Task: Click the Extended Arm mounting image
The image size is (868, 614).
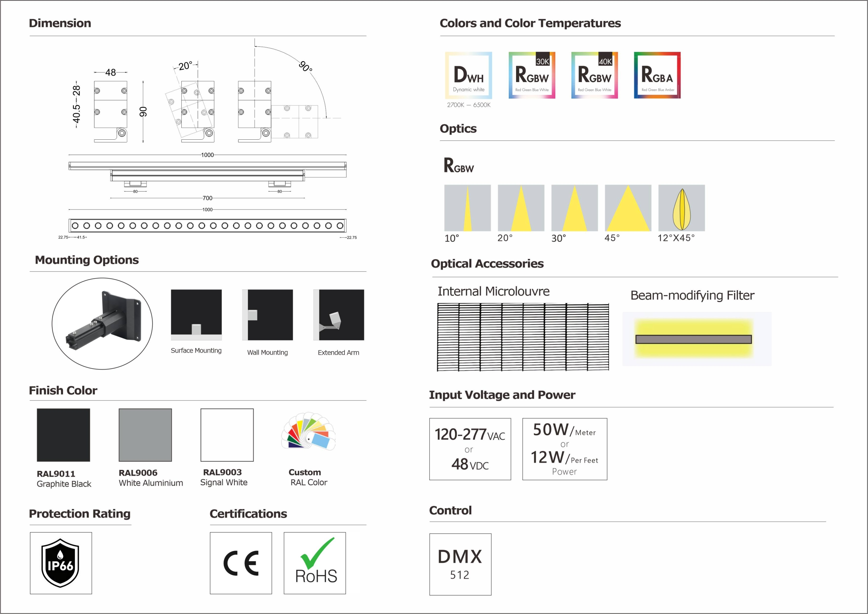Action: tap(339, 315)
